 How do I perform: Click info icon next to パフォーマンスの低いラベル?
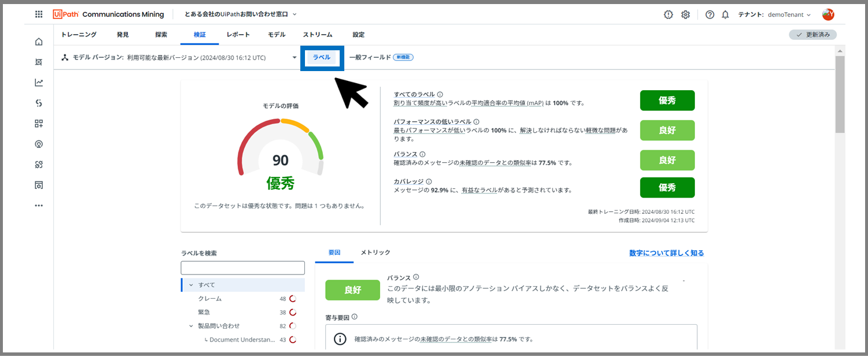point(477,122)
